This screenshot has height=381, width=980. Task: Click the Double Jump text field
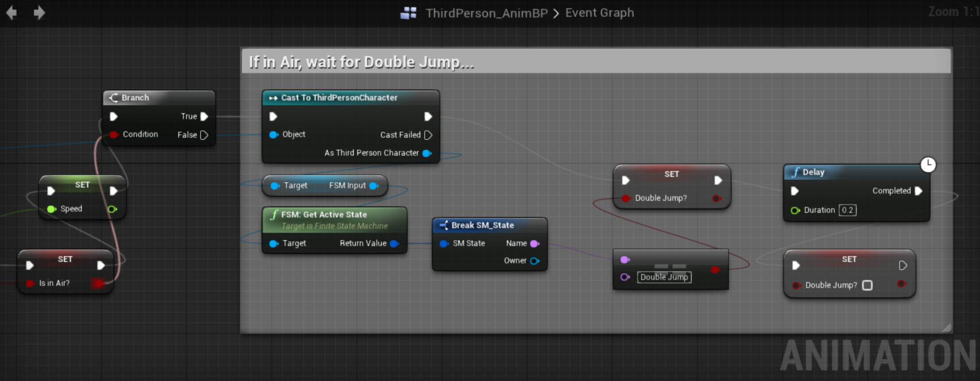[664, 277]
